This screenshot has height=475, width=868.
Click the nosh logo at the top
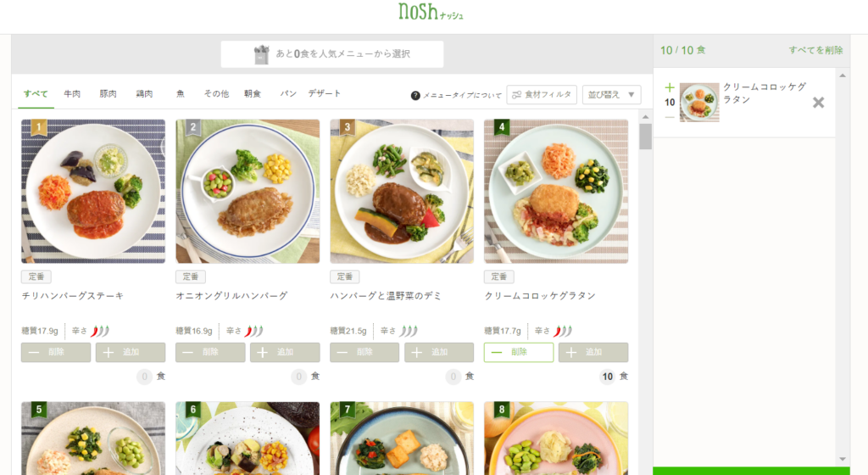coord(431,11)
